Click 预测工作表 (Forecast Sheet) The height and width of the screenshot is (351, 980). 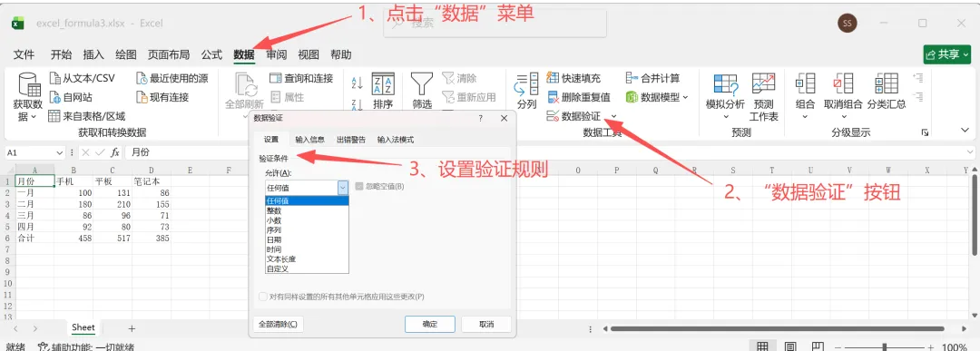click(764, 97)
